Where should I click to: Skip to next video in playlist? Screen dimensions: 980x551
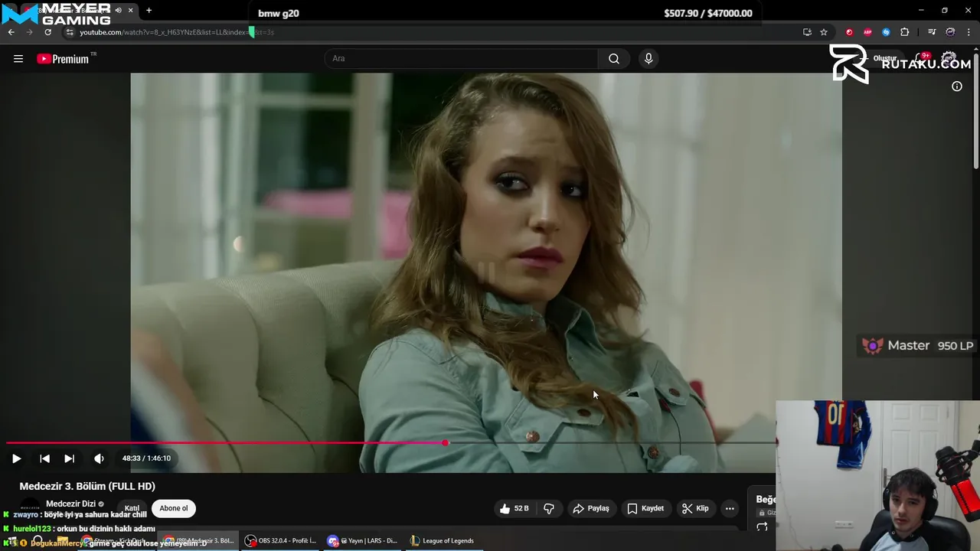(69, 458)
